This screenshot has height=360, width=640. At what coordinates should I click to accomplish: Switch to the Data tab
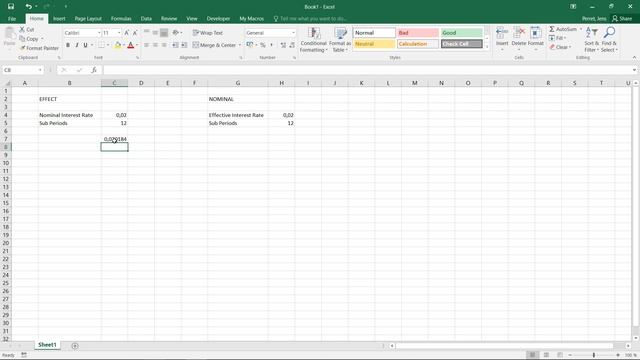(x=146, y=19)
